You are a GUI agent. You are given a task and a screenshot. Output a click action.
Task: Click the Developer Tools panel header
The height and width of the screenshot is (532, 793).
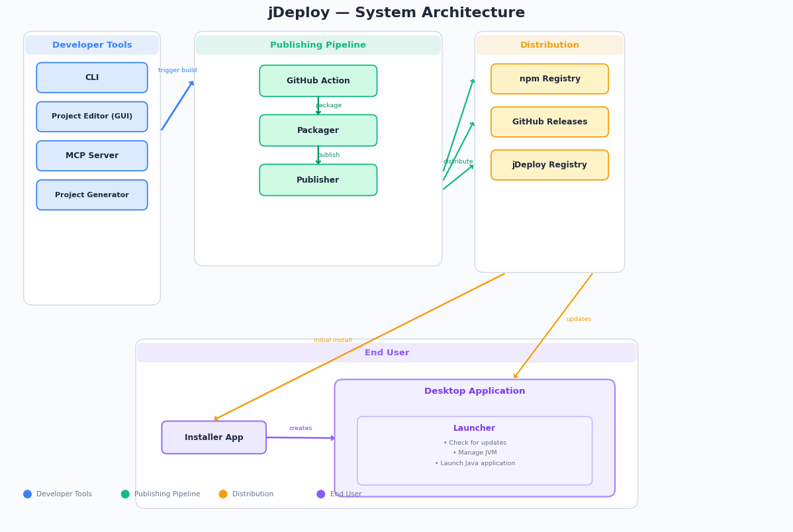point(92,45)
